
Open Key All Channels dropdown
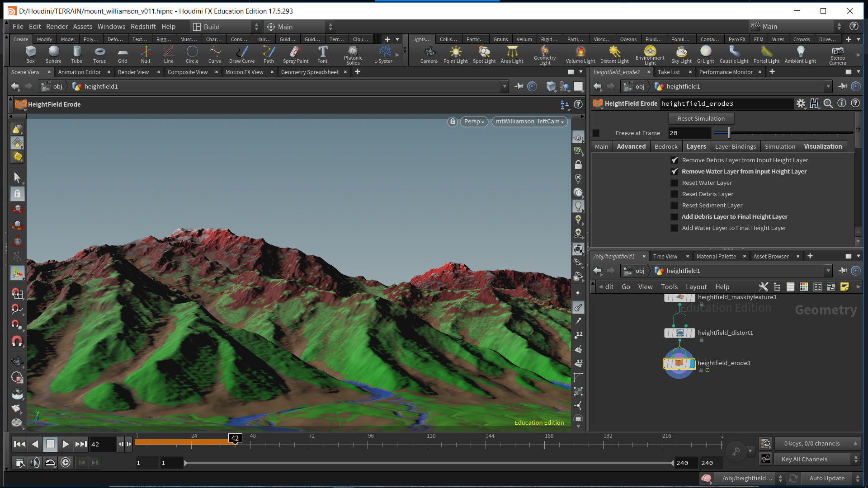817,459
